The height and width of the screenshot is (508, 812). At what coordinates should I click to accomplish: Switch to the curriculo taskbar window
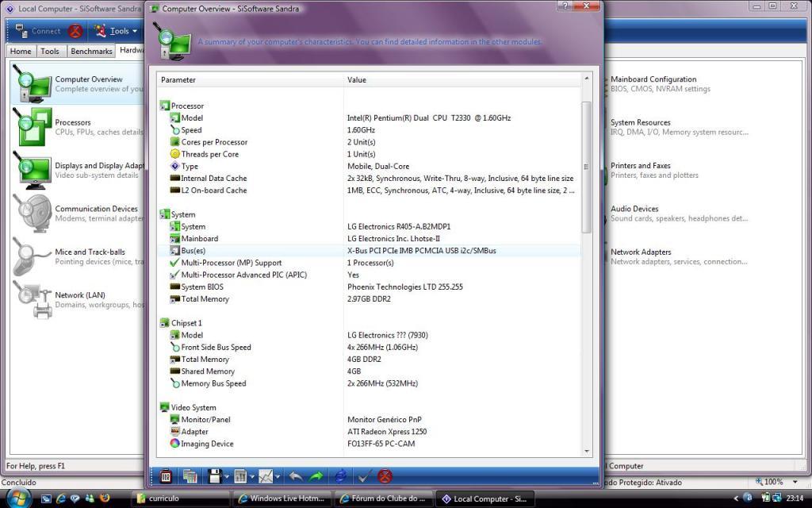coord(181,498)
